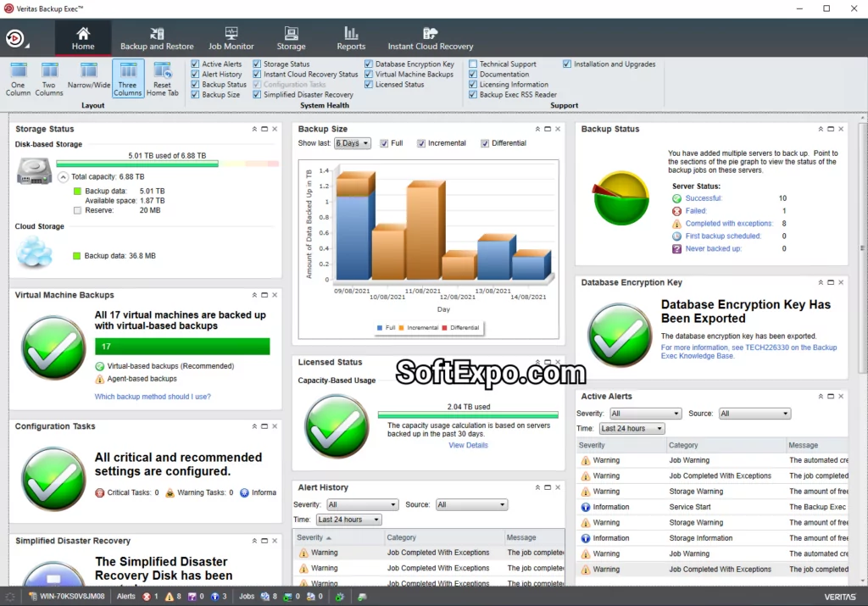Viewport: 868px width, 606px height.
Task: Switch to the Home tab
Action: [x=82, y=36]
